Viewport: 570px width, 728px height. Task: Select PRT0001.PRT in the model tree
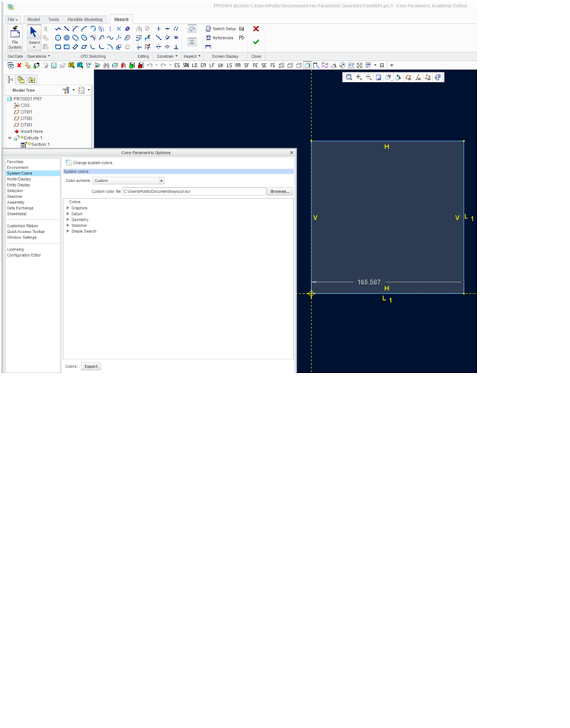(x=24, y=99)
